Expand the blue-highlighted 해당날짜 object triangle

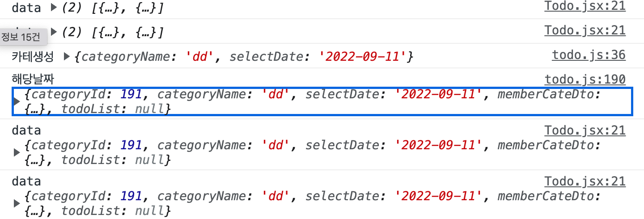pos(17,101)
